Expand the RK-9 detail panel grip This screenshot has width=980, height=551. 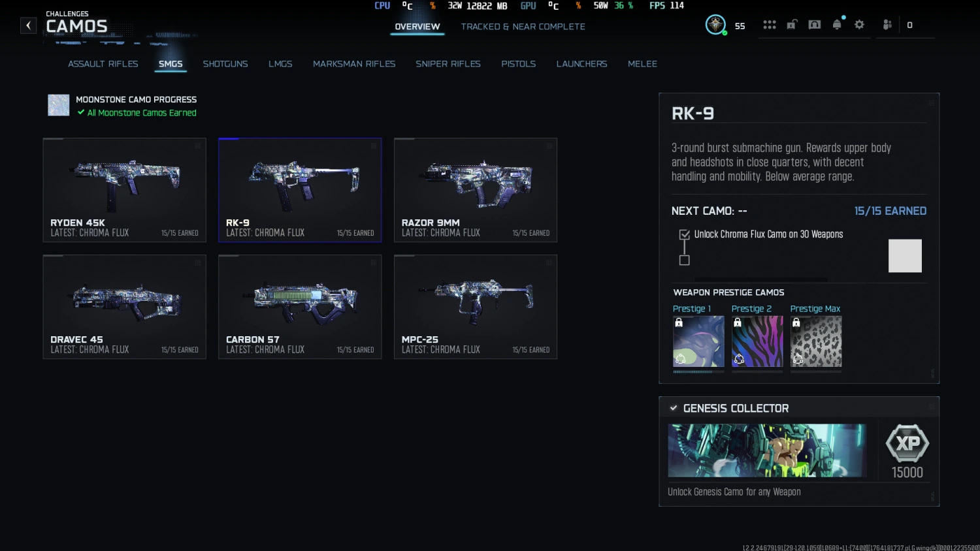pos(930,102)
